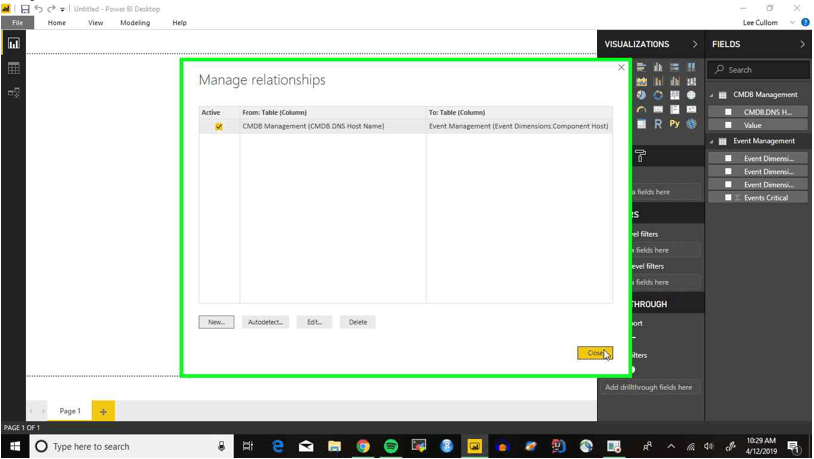Open Task View on the taskbar
The height and width of the screenshot is (459, 814).
pyautogui.click(x=248, y=446)
